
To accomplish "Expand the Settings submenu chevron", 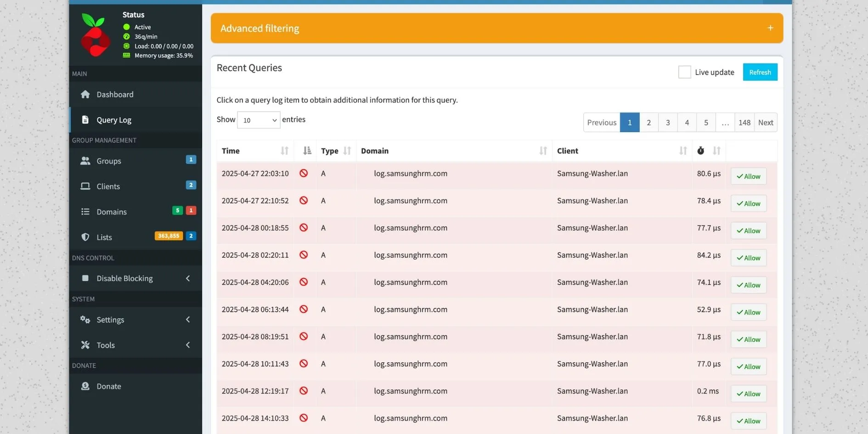I will pyautogui.click(x=188, y=320).
